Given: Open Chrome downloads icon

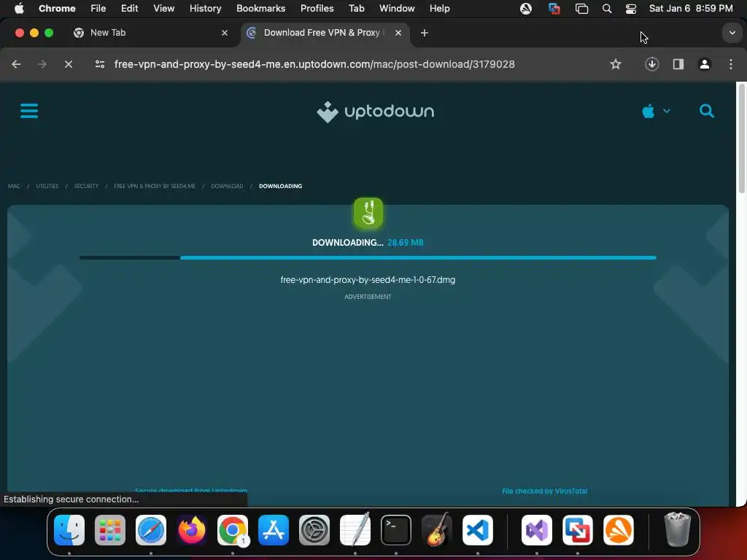Looking at the screenshot, I should tap(651, 64).
